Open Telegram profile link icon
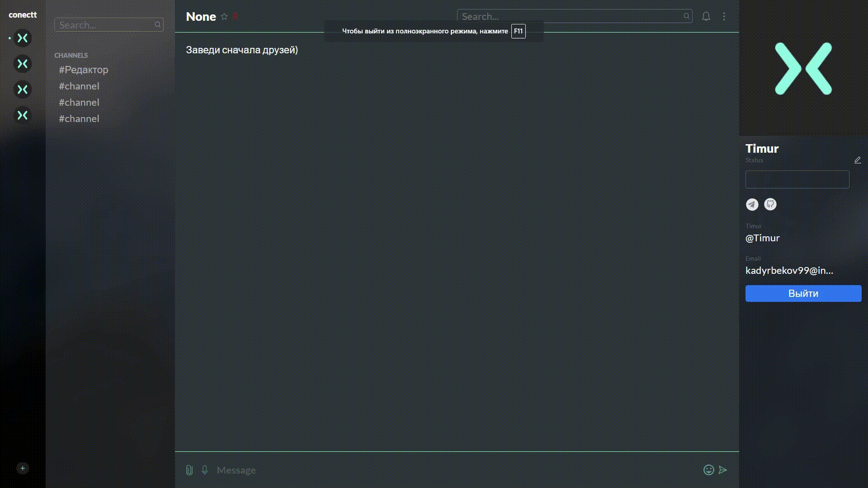The width and height of the screenshot is (868, 488). click(752, 205)
